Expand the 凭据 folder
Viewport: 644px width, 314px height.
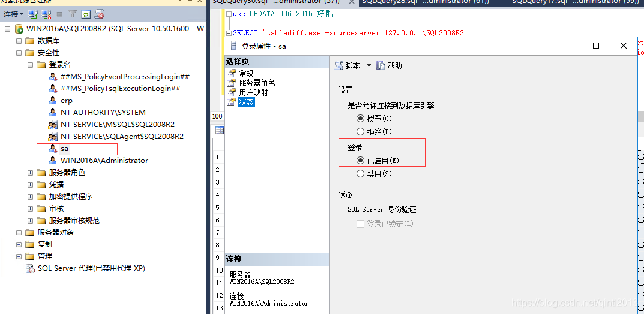click(x=31, y=185)
